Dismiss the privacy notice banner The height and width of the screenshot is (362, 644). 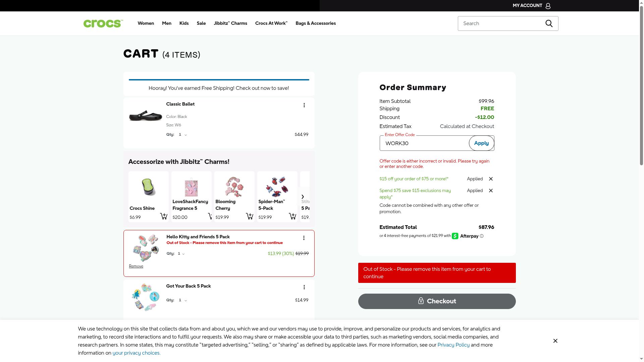coord(555,341)
